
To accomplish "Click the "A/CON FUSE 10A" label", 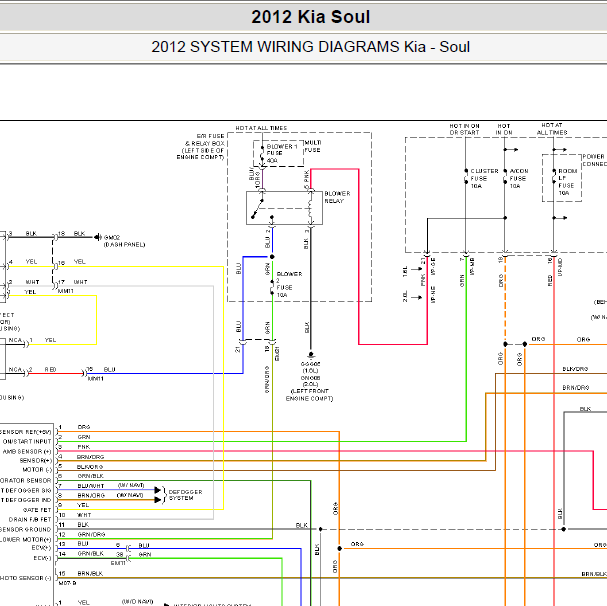I will 518,179.
